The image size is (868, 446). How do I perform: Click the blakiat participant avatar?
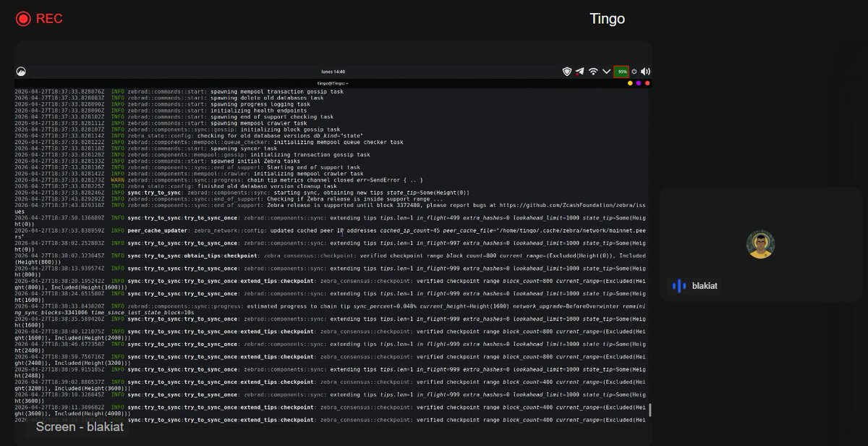click(760, 245)
